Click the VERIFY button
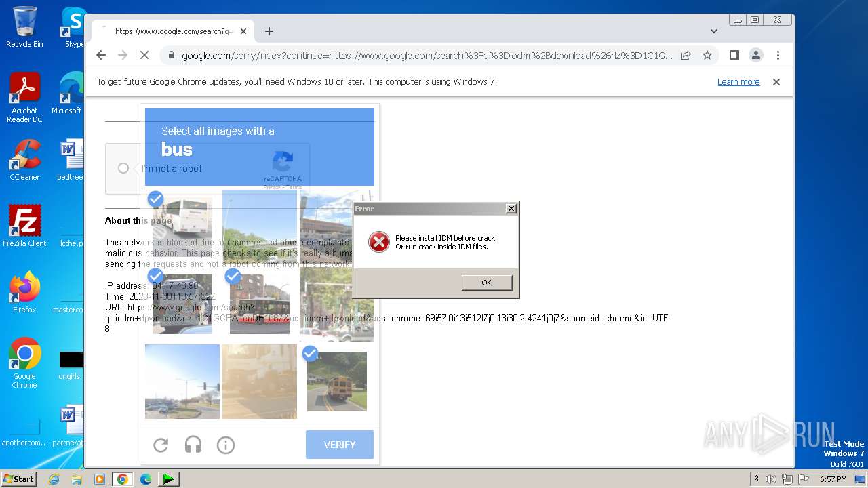Viewport: 868px width, 488px height. pyautogui.click(x=340, y=445)
